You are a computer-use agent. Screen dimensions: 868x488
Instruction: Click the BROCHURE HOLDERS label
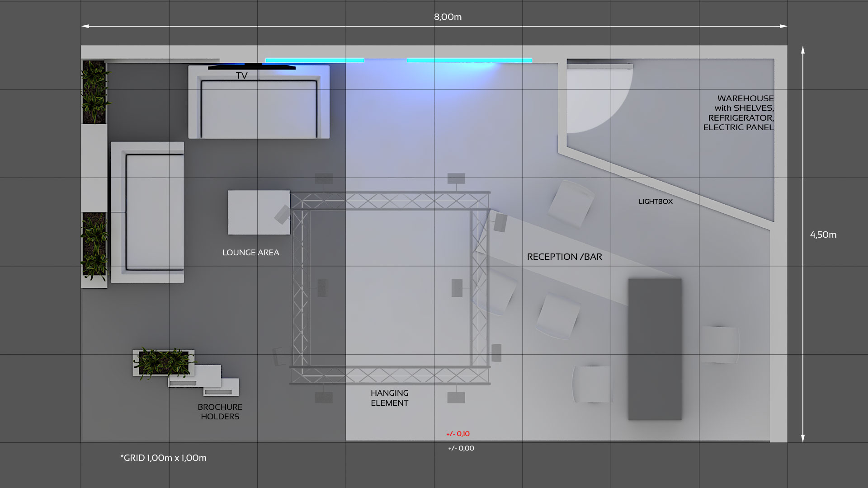click(220, 412)
